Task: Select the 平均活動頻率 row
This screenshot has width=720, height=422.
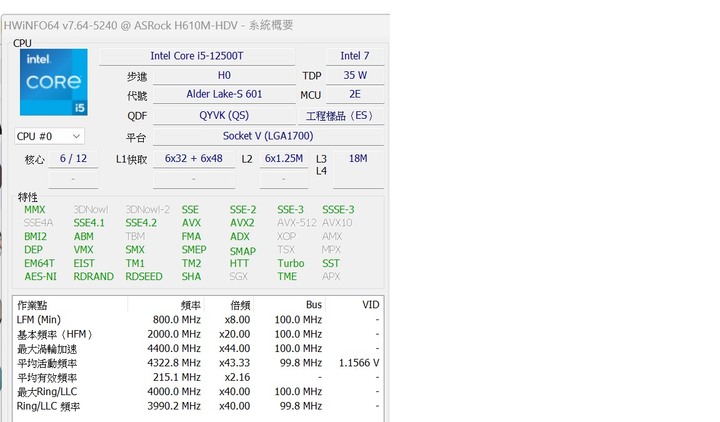Action: 198,363
